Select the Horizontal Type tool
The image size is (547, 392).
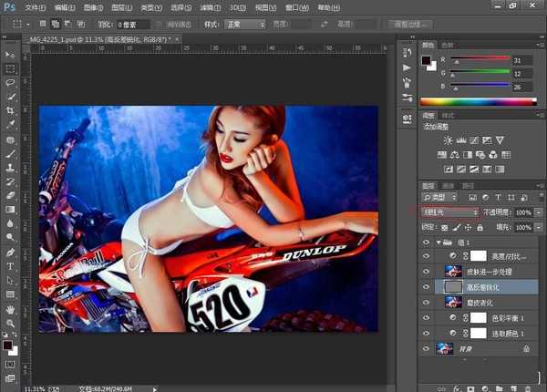click(10, 266)
